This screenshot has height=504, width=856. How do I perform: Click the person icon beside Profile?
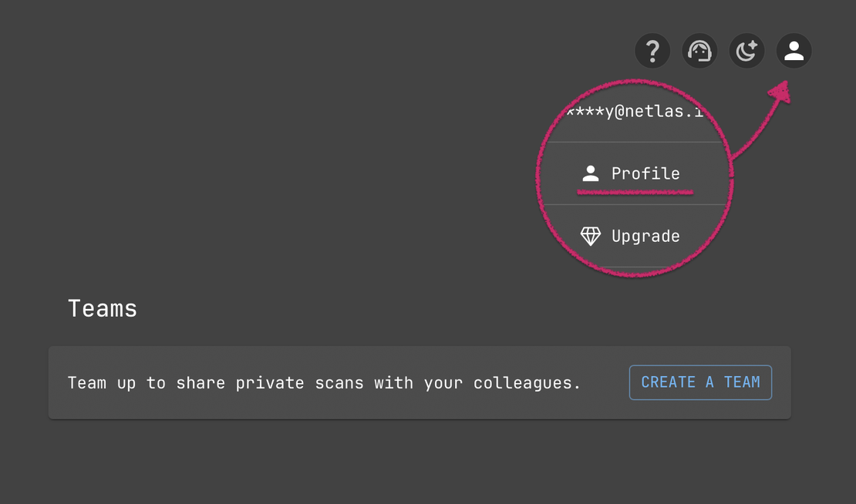tap(591, 173)
